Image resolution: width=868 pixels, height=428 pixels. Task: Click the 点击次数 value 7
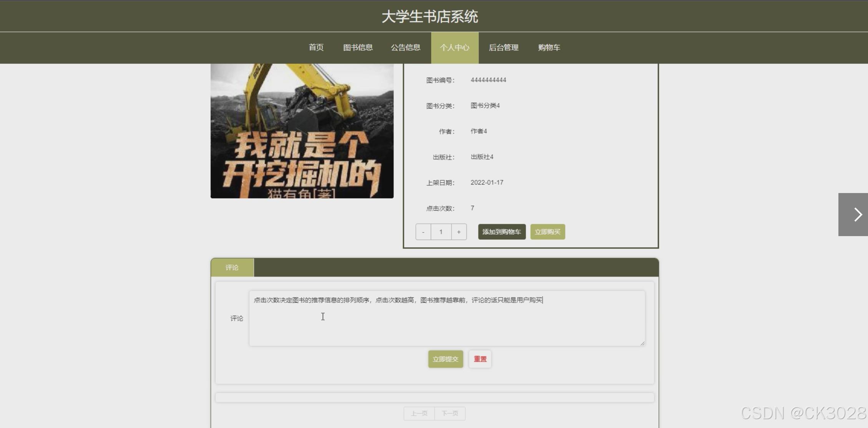pyautogui.click(x=472, y=208)
